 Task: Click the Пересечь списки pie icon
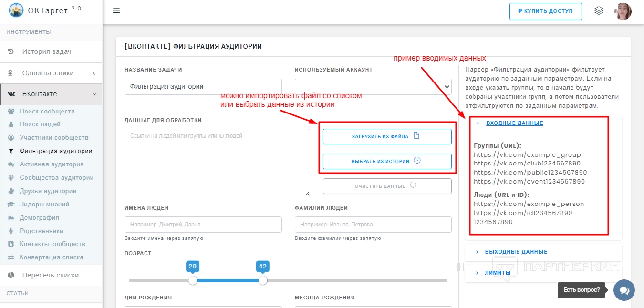11,275
